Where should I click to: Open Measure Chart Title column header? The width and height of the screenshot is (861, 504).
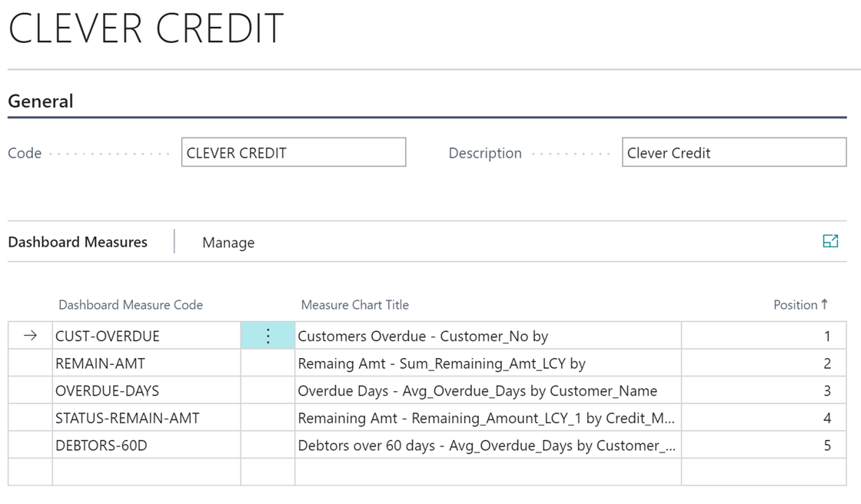[x=354, y=305]
